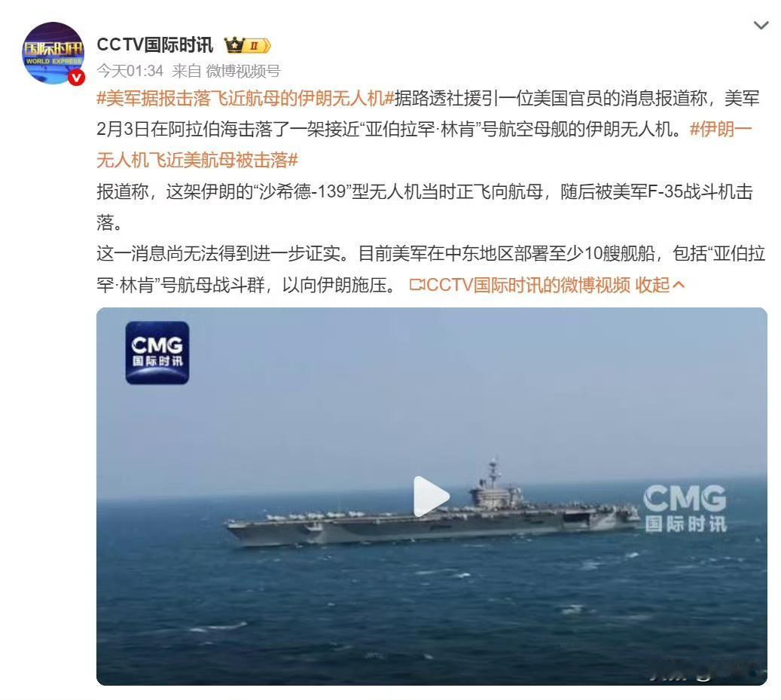Expand the post options chevron menu
Screen dimensions: 781x700
(761, 25)
